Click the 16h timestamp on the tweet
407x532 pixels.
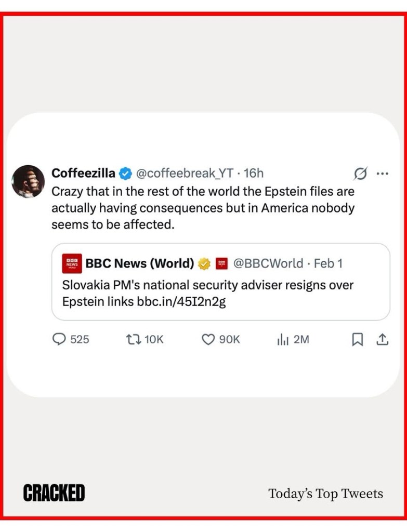[x=254, y=174]
